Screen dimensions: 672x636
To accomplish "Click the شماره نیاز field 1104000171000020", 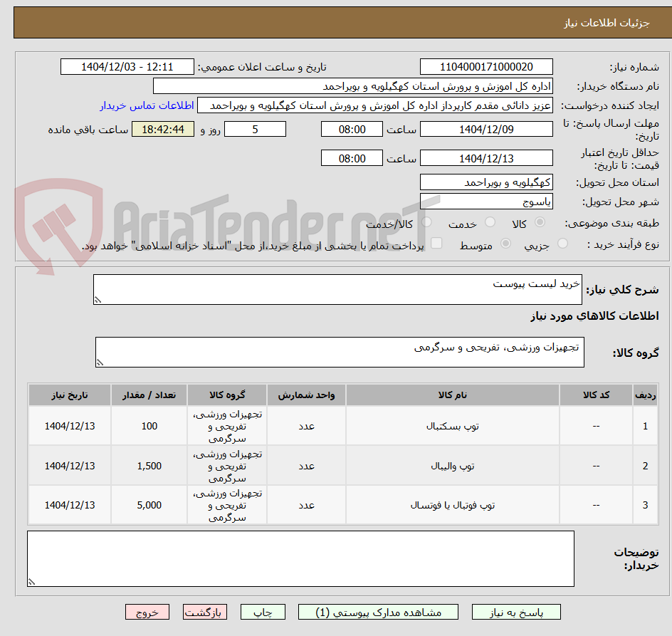I will (x=486, y=67).
